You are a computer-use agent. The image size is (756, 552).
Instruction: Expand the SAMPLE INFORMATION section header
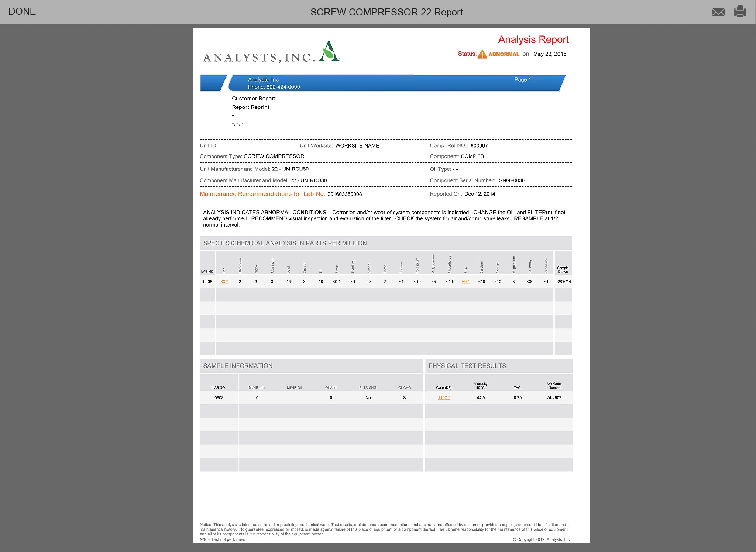click(x=238, y=365)
